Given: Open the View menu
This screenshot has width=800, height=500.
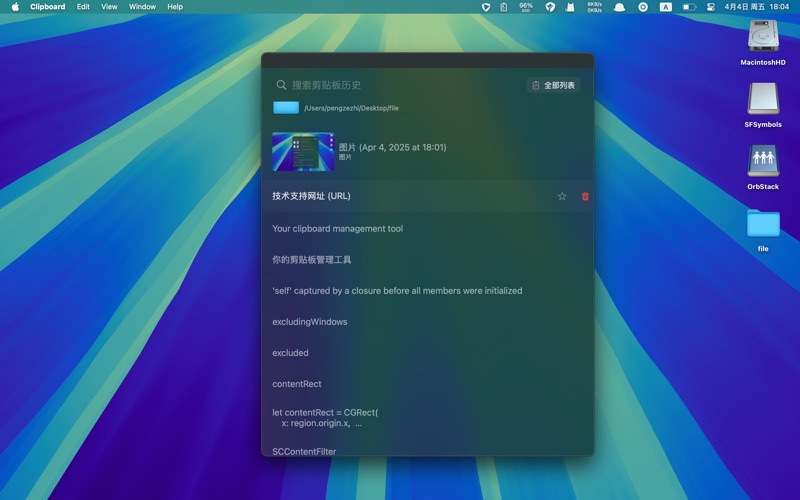Looking at the screenshot, I should click(x=109, y=7).
